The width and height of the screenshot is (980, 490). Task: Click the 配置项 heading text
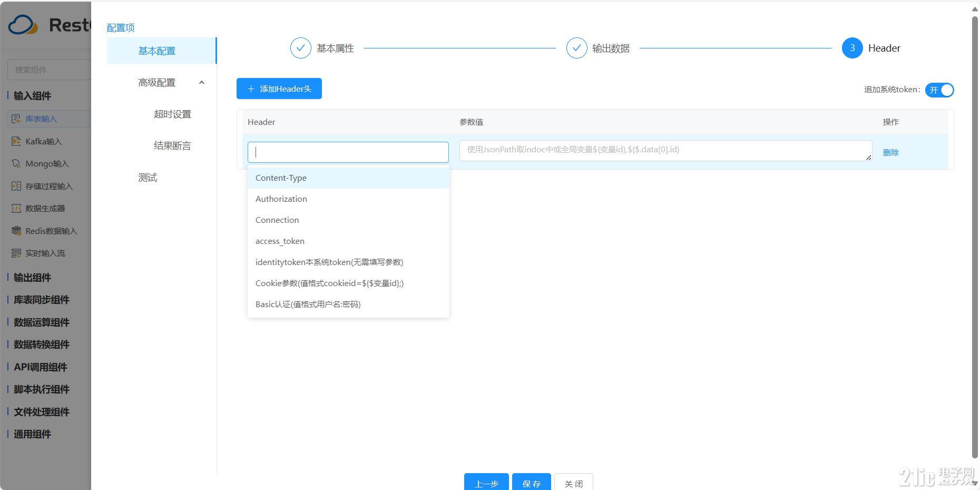point(121,28)
